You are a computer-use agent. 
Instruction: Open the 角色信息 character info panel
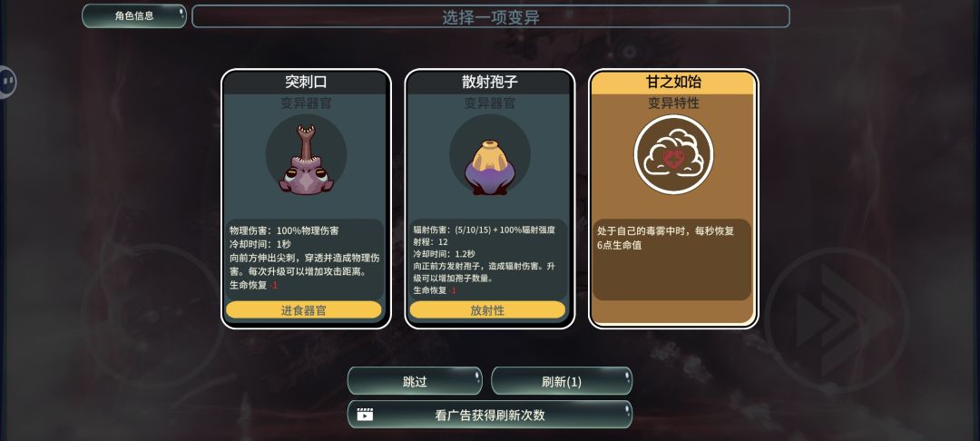pyautogui.click(x=133, y=16)
